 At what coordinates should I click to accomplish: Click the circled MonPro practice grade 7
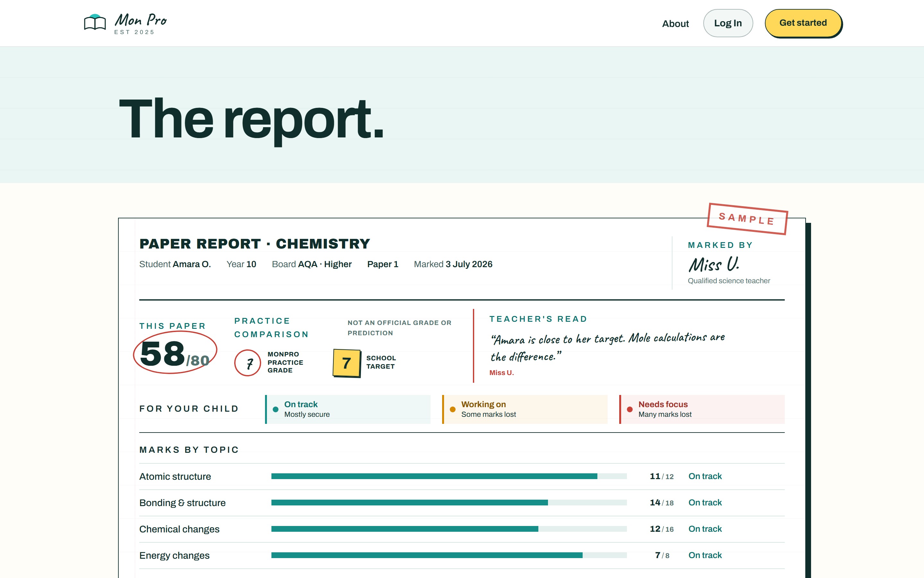click(247, 363)
